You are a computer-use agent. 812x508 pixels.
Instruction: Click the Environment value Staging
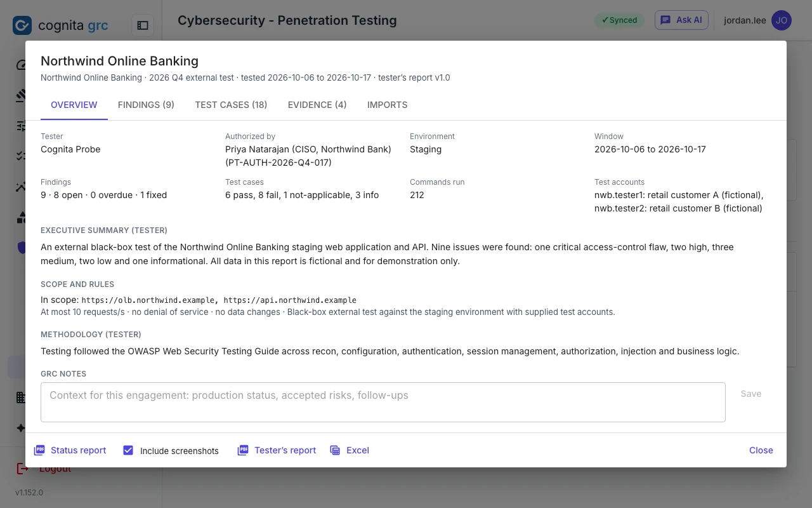426,149
